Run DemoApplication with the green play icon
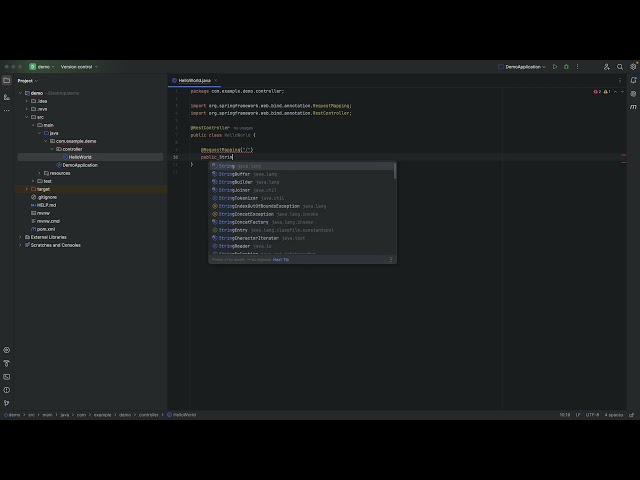The height and width of the screenshot is (480, 640). (x=555, y=67)
